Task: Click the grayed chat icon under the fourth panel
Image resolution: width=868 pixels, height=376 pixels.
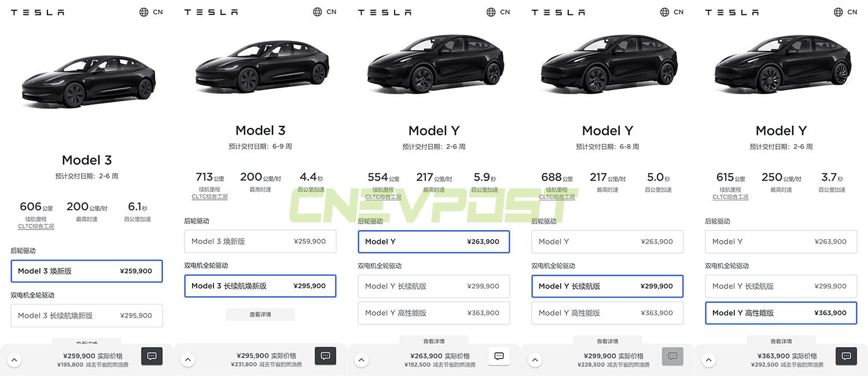Action: [672, 356]
